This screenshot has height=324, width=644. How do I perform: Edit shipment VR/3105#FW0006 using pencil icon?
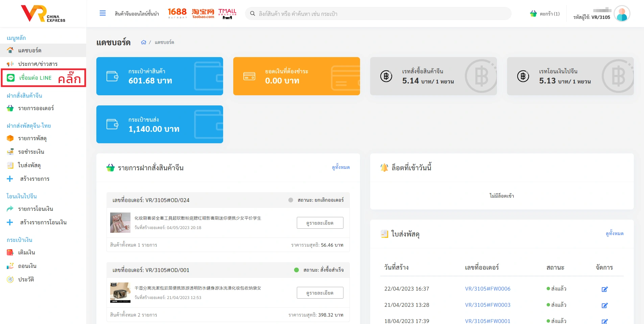coord(604,289)
